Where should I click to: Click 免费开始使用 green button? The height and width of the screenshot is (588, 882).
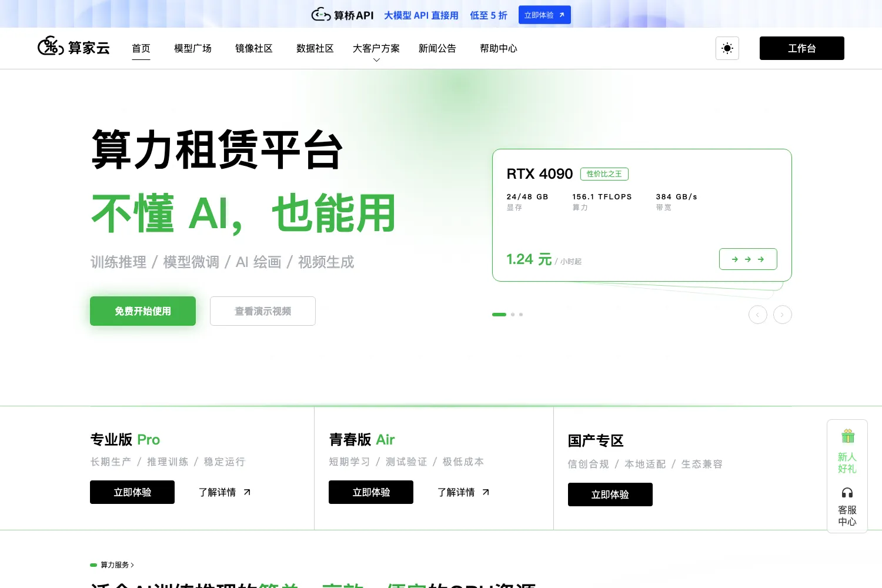tap(143, 311)
